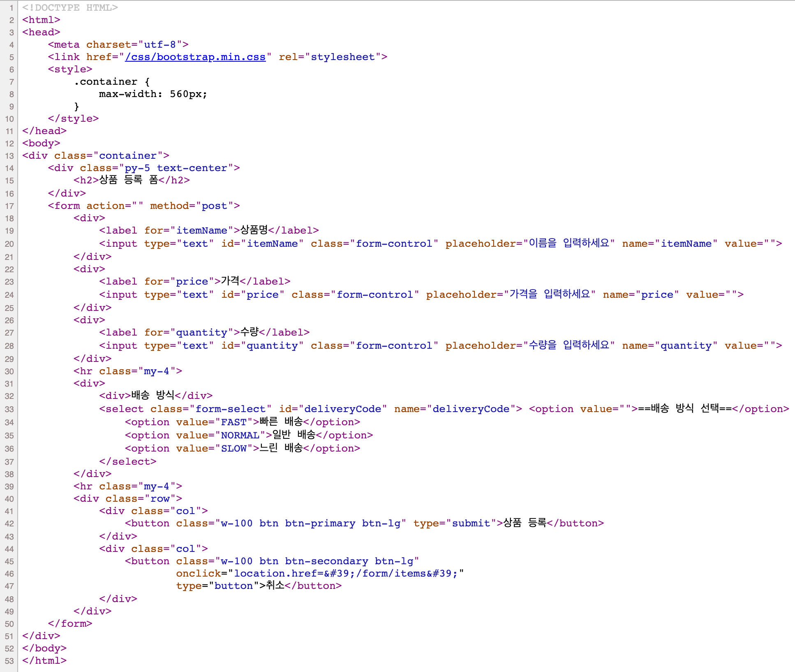Click the closing html tag
This screenshot has width=795, height=672.
pyautogui.click(x=44, y=660)
